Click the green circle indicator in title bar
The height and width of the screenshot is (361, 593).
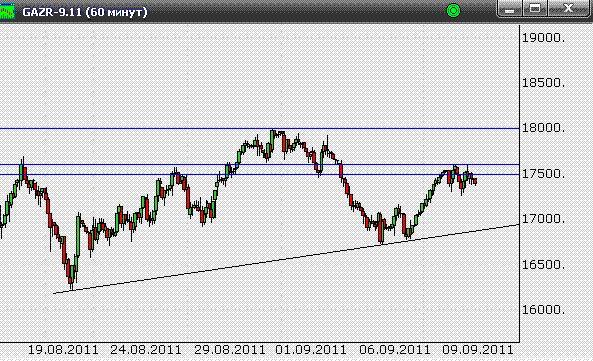click(x=453, y=11)
